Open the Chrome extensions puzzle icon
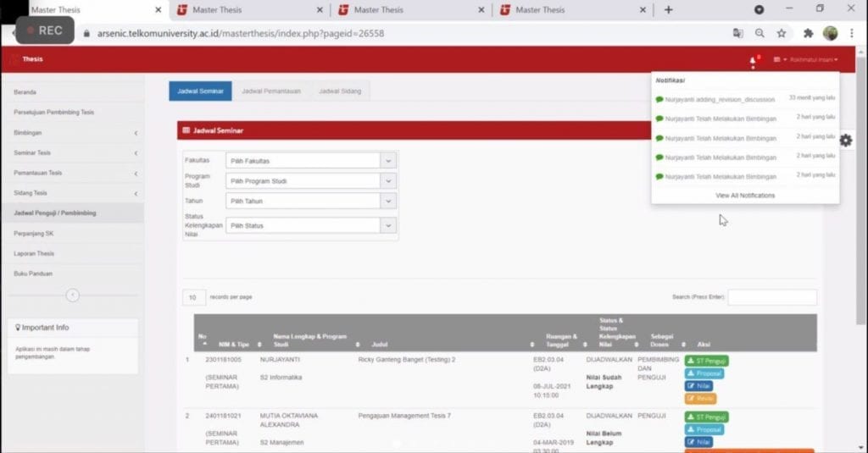This screenshot has height=453, width=868. click(808, 33)
